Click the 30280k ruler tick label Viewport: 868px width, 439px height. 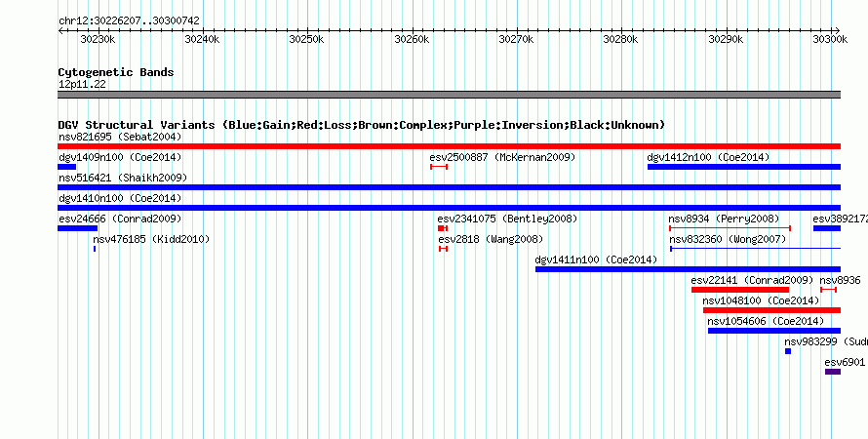click(x=620, y=39)
